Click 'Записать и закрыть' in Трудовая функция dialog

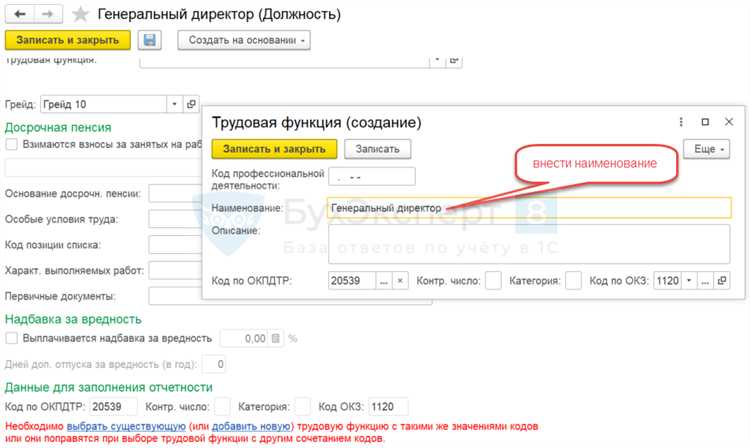coord(274,148)
